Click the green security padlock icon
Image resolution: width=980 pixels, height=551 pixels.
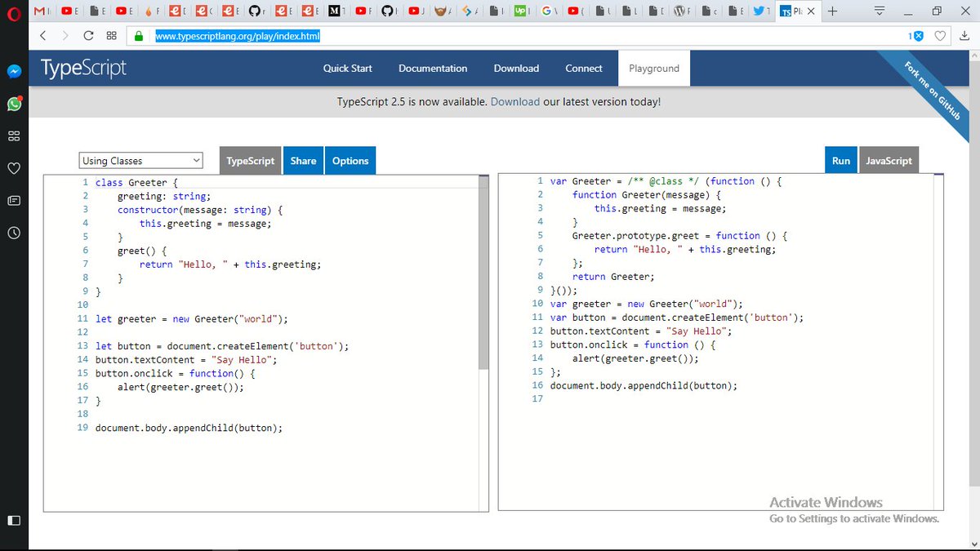[139, 36]
